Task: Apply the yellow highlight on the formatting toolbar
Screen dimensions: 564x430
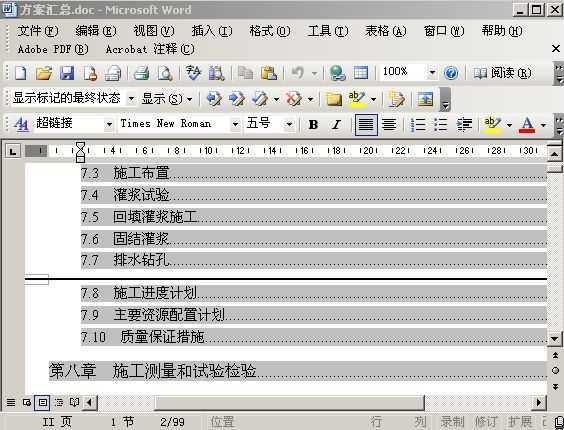Action: 492,125
